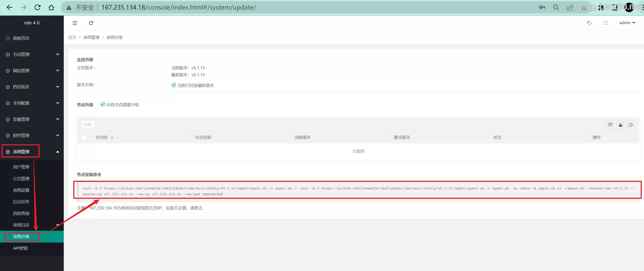The width and height of the screenshot is (644, 271).
Task: Export the node table via the export icon
Action: (x=621, y=124)
